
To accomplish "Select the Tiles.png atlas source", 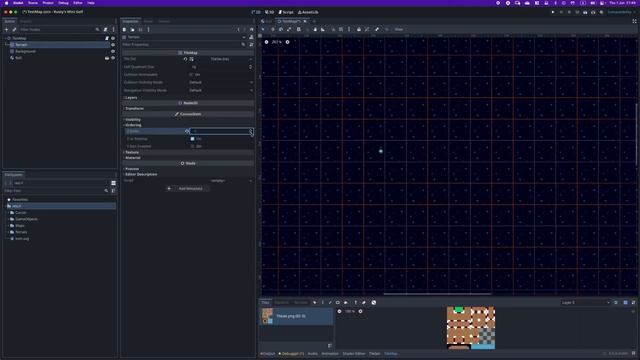I will 296,316.
